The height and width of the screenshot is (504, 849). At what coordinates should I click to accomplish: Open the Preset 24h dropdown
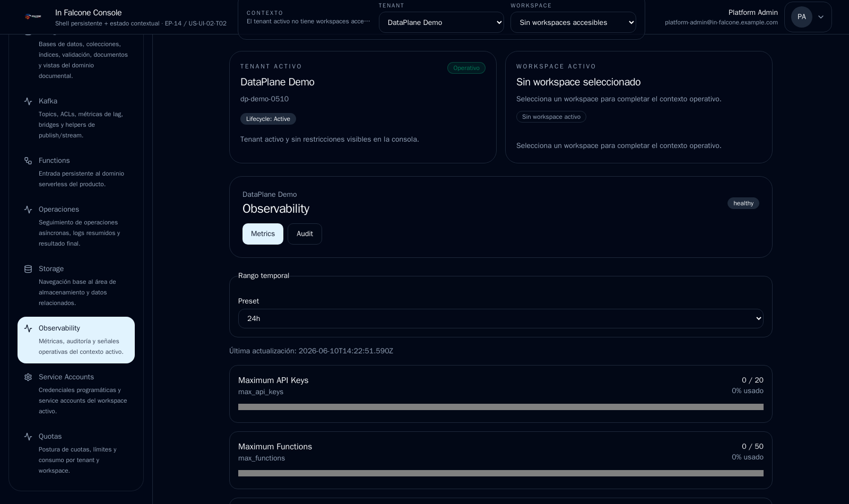(501, 318)
